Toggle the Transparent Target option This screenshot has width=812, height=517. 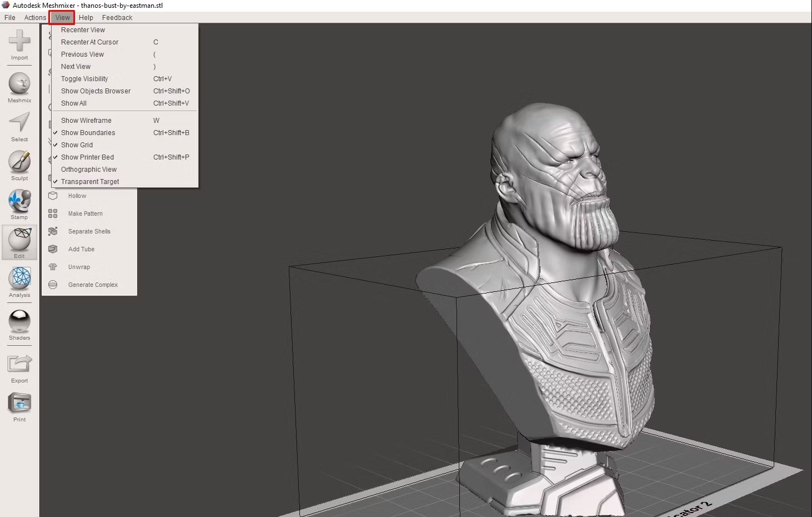(125, 182)
